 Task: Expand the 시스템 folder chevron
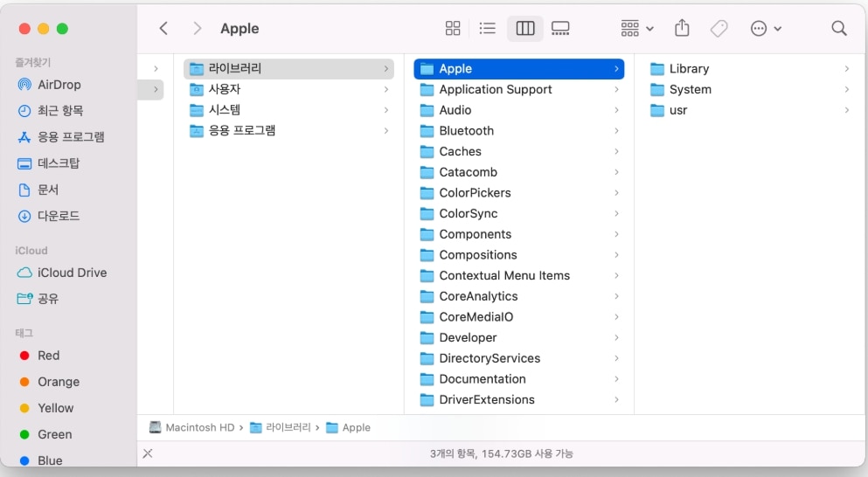[385, 110]
